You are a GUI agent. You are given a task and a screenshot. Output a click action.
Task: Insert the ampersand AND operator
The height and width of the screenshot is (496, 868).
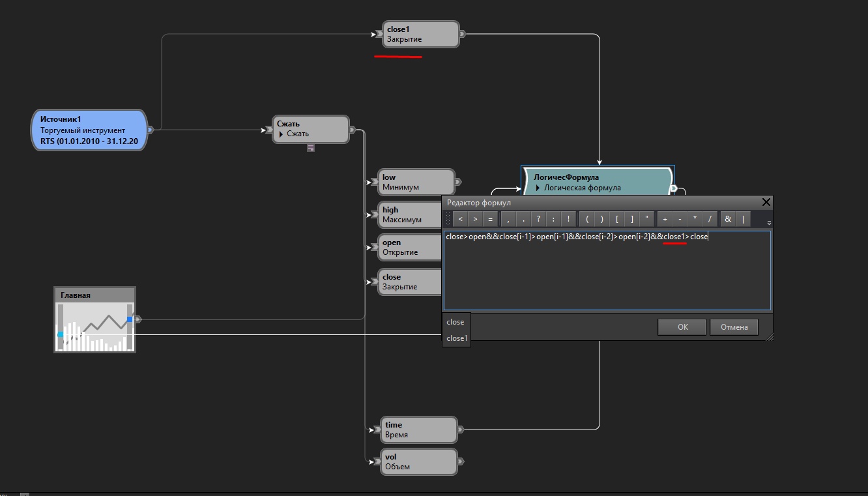pos(728,219)
